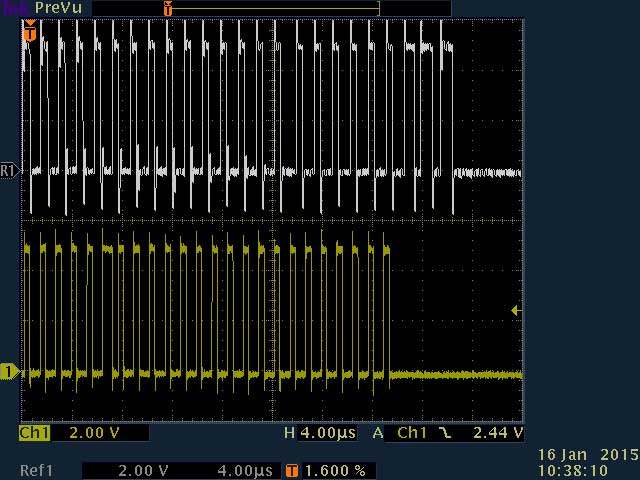Image resolution: width=640 pixels, height=480 pixels.
Task: Click the Ch1 label in the readout
Action: click(x=34, y=433)
